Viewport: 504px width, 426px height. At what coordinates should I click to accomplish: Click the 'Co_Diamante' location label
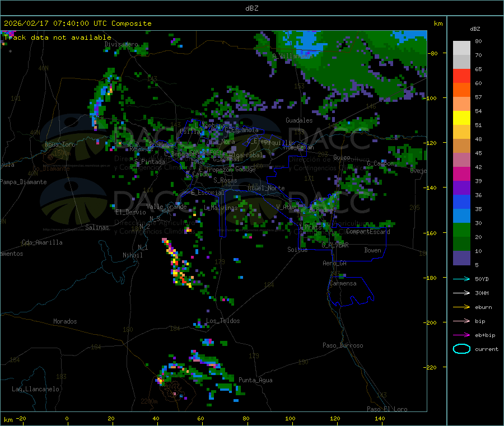51,168
